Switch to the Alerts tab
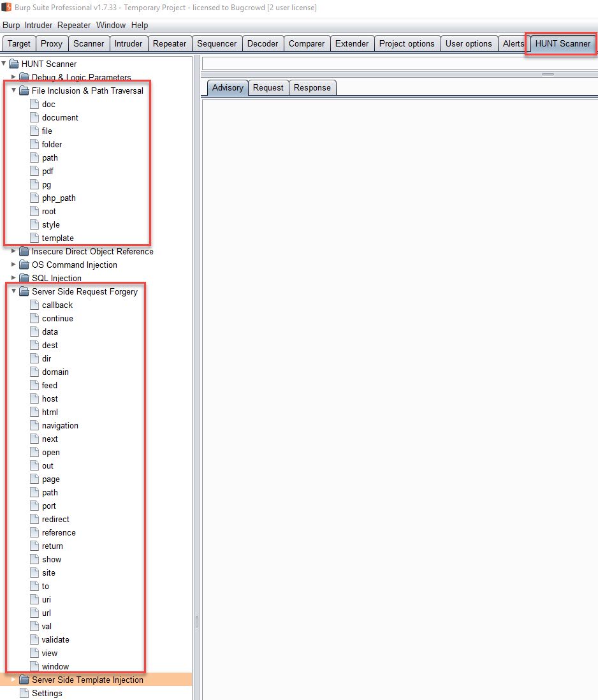The width and height of the screenshot is (598, 700). tap(513, 44)
